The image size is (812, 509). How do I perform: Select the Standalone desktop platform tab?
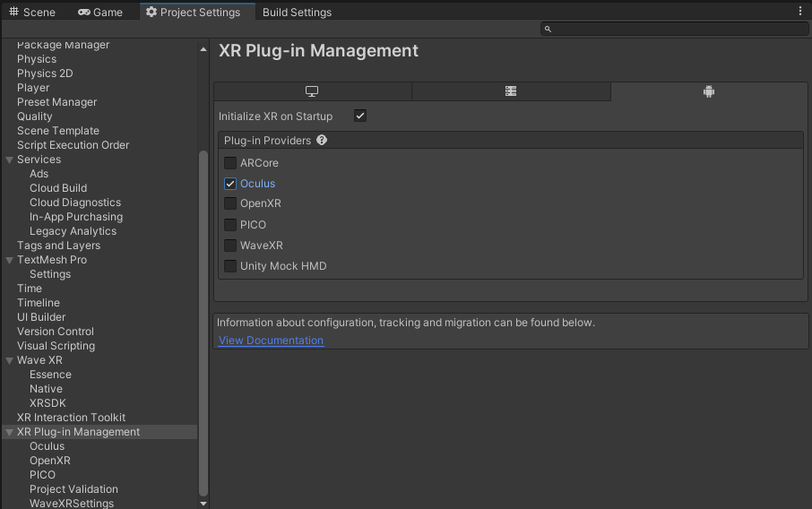click(312, 91)
